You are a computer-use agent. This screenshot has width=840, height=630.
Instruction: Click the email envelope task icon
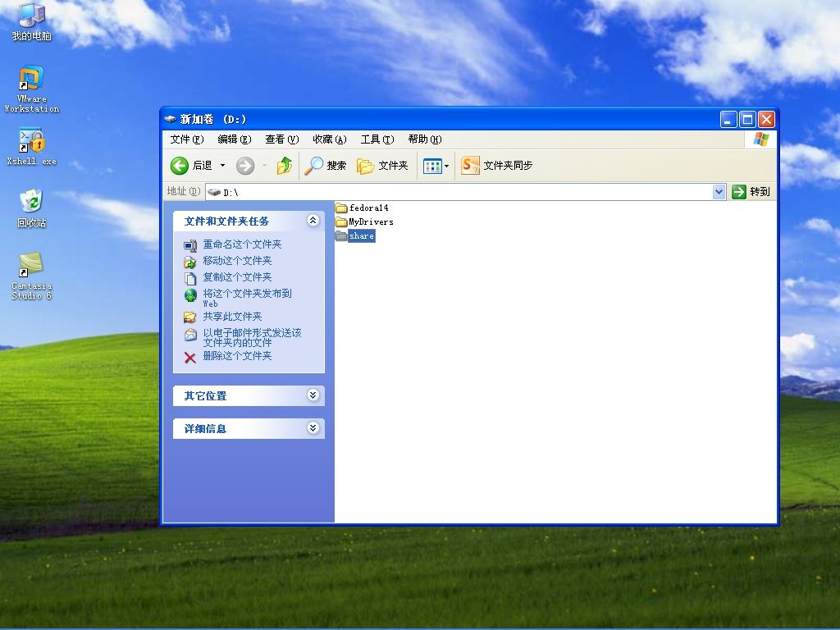coord(190,335)
